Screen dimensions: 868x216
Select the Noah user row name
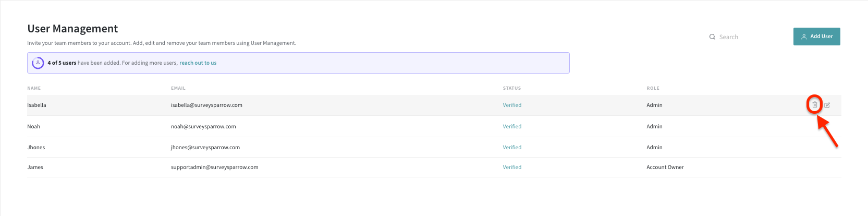pos(33,127)
